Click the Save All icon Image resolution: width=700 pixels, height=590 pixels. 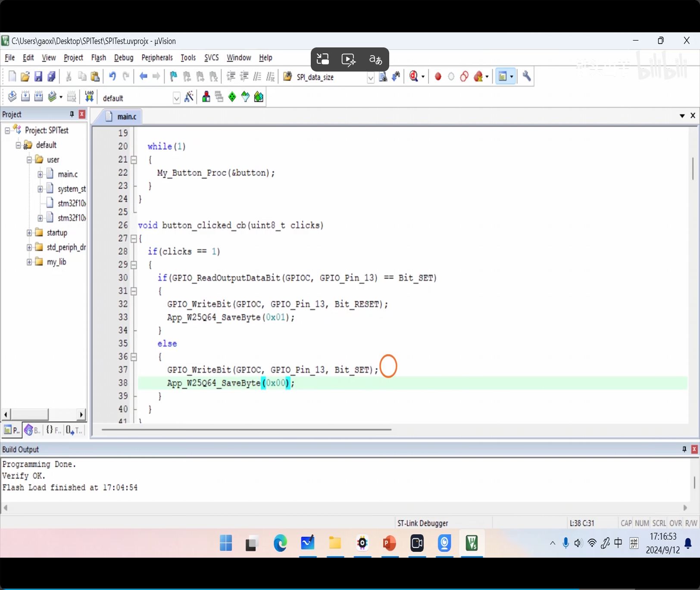[x=51, y=77]
